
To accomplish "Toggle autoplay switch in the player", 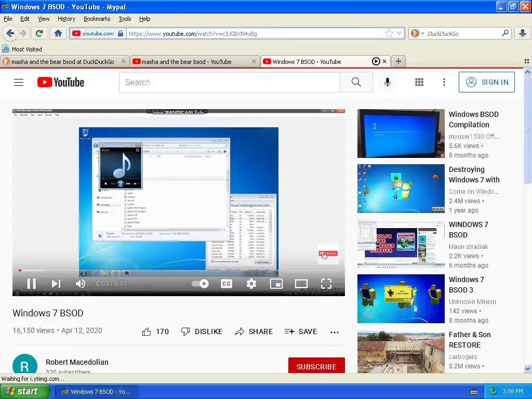I will point(200,284).
